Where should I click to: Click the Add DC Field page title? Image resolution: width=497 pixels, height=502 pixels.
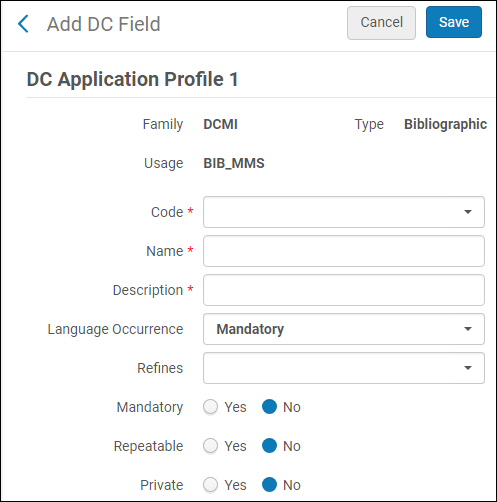pyautogui.click(x=104, y=24)
